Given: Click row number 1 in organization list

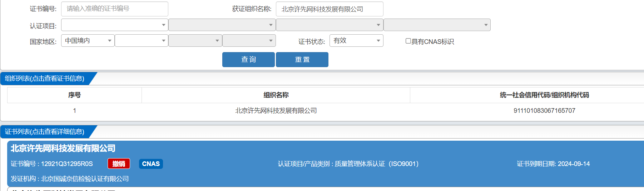Looking at the screenshot, I should (74, 111).
